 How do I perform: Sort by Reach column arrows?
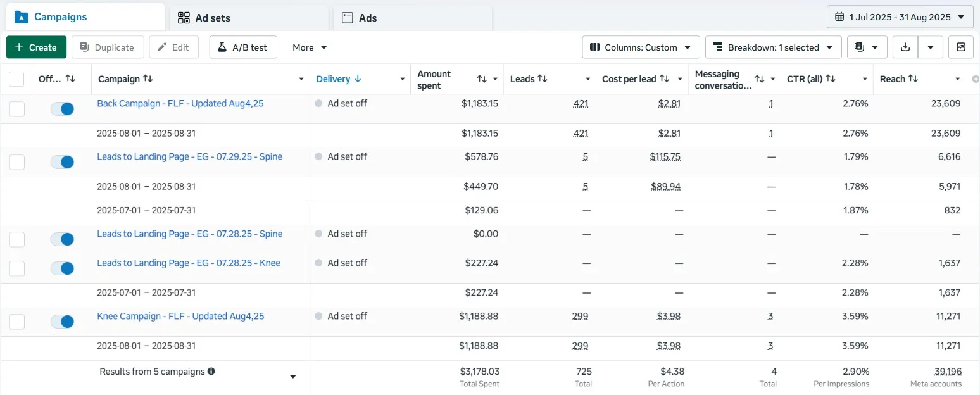point(913,78)
